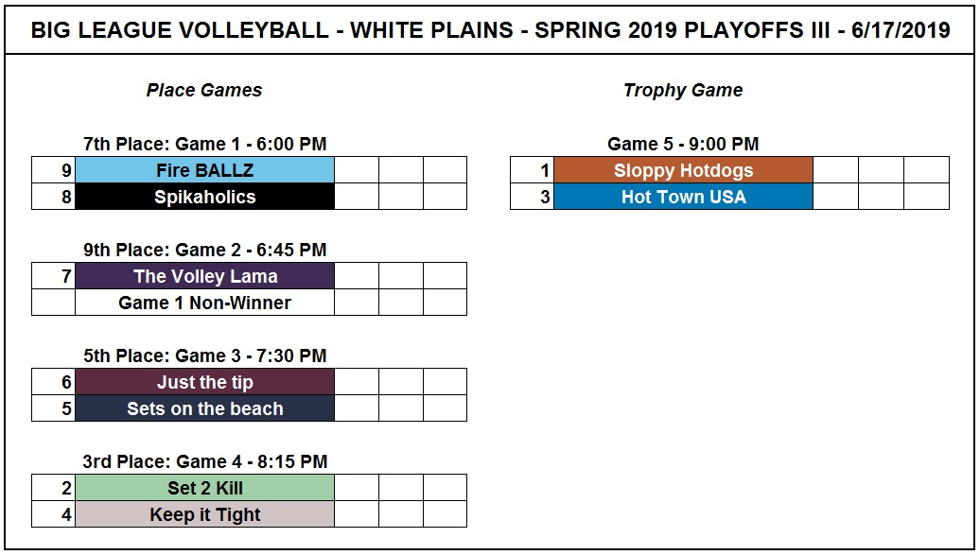Click the black Spikaholics team cell
The height and width of the screenshot is (555, 980).
coord(205,197)
